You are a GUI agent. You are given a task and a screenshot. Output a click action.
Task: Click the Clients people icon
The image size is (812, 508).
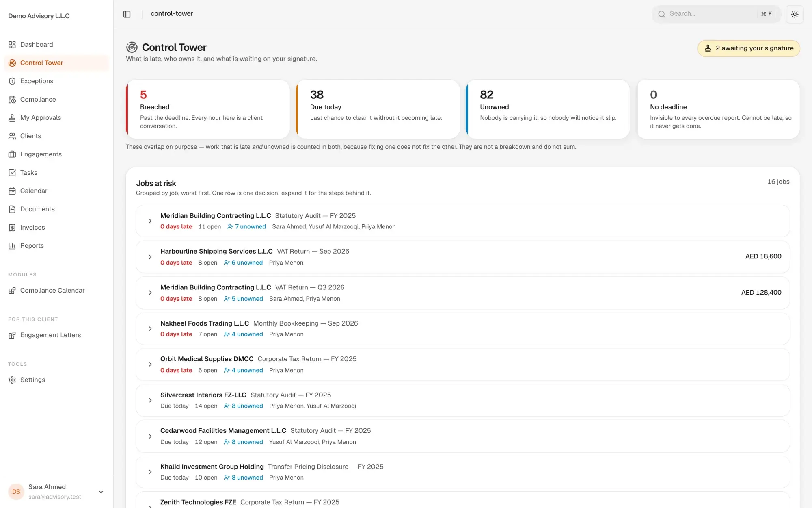pos(12,136)
